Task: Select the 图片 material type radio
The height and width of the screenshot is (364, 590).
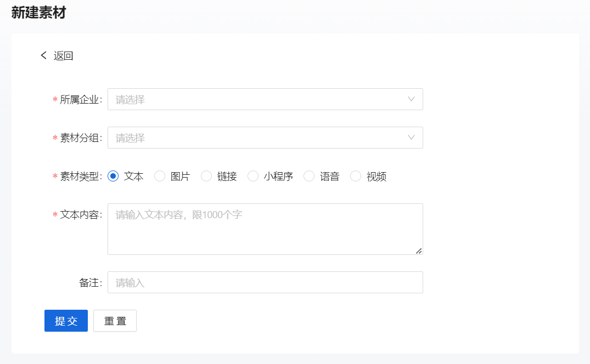Action: 160,176
